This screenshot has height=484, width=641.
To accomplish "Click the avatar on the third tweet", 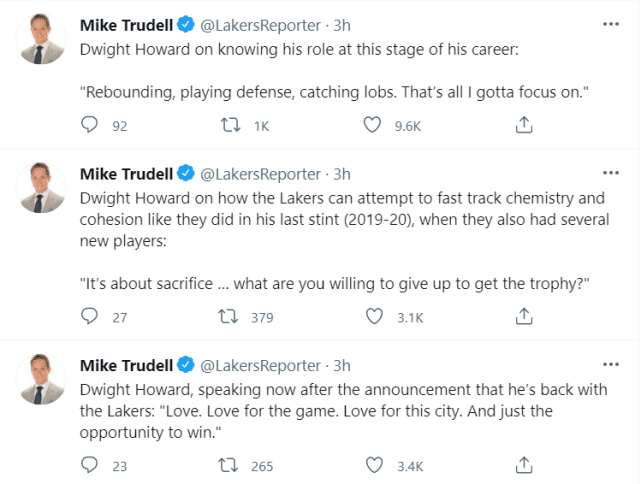I will pyautogui.click(x=40, y=379).
